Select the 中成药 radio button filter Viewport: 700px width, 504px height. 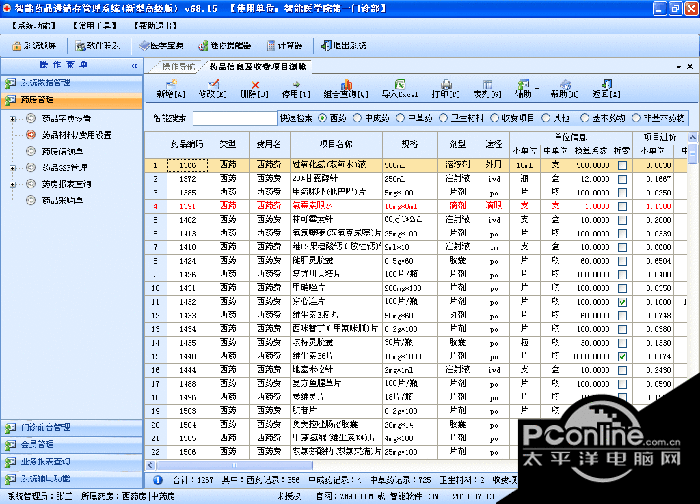click(359, 118)
